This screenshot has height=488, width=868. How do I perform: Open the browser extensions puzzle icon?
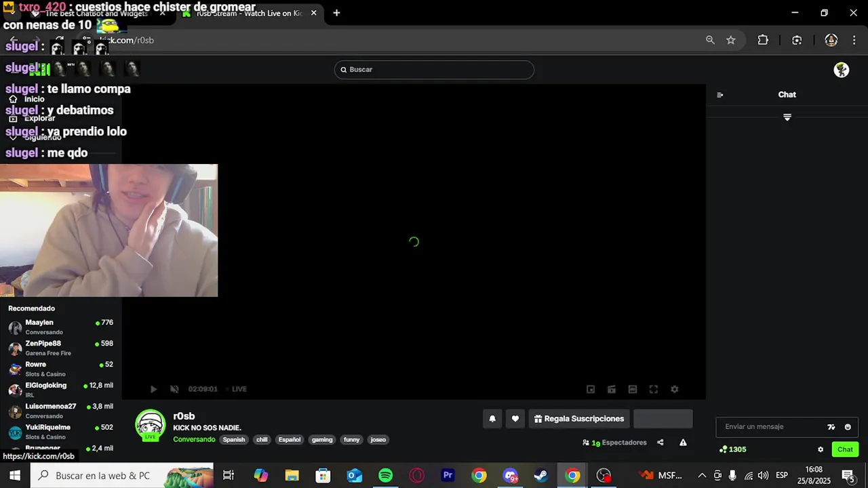point(763,40)
